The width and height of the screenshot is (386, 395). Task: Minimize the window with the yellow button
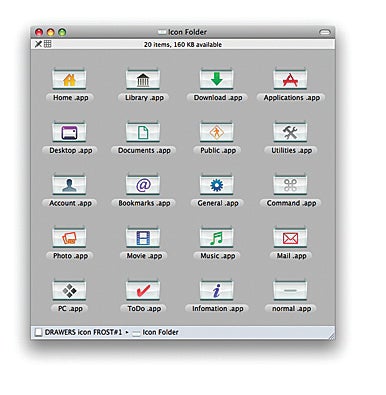(51, 32)
